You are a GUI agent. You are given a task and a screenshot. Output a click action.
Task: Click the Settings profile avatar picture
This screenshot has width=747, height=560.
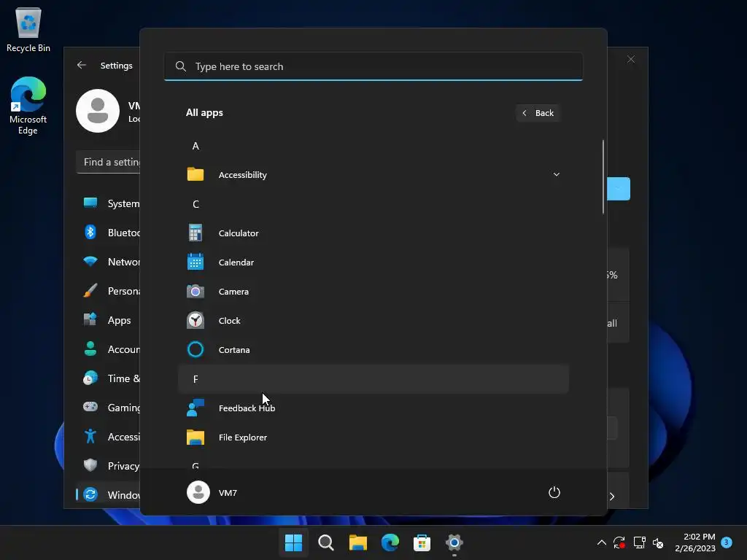tap(98, 111)
